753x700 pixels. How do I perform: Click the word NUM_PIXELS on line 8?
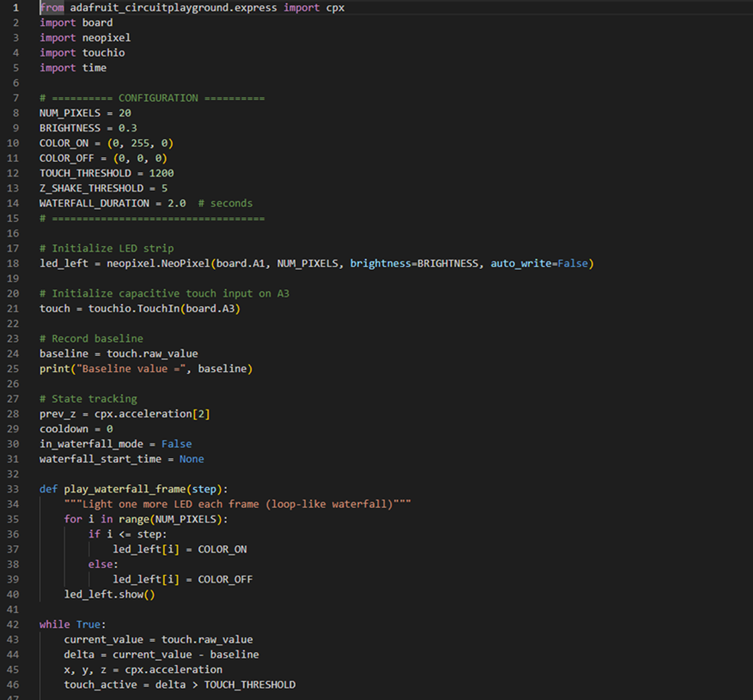pos(70,113)
